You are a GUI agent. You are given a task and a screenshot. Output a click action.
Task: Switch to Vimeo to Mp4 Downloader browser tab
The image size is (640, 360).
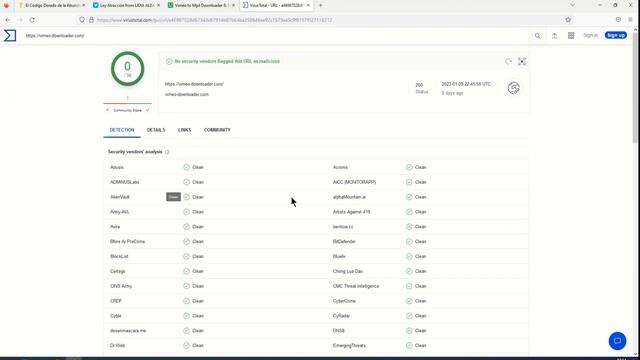201,5
